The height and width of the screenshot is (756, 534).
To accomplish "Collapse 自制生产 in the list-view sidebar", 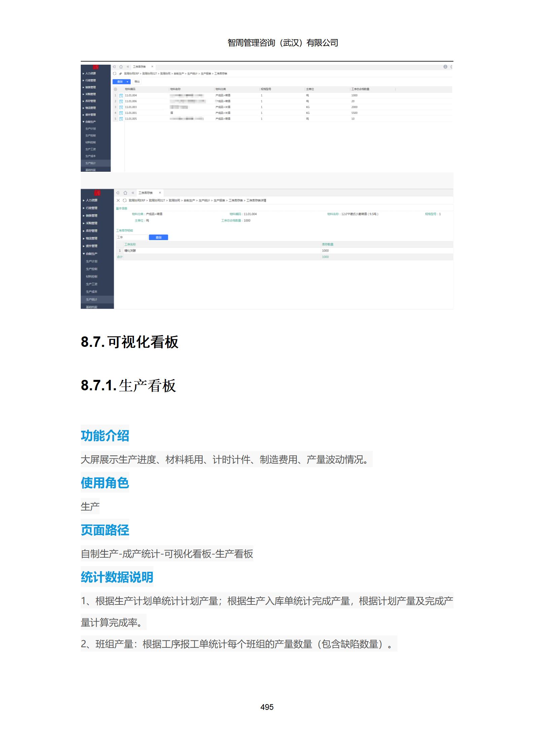I will pos(90,122).
